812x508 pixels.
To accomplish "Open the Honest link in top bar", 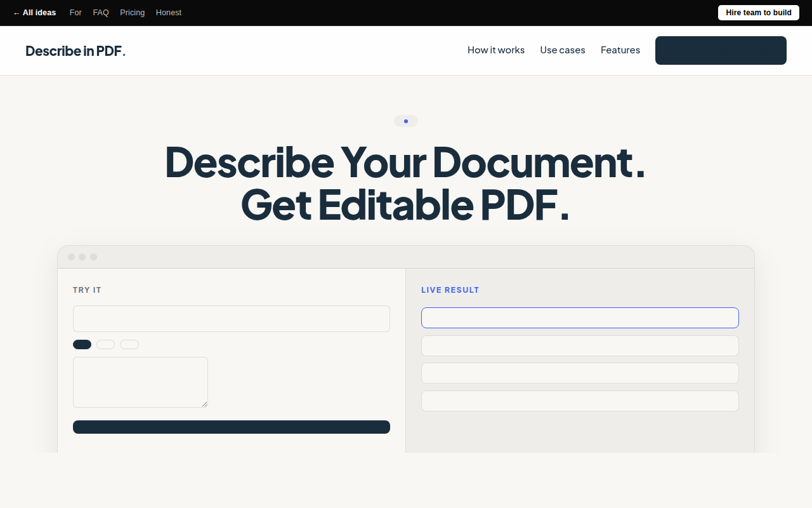I will 169,13.
